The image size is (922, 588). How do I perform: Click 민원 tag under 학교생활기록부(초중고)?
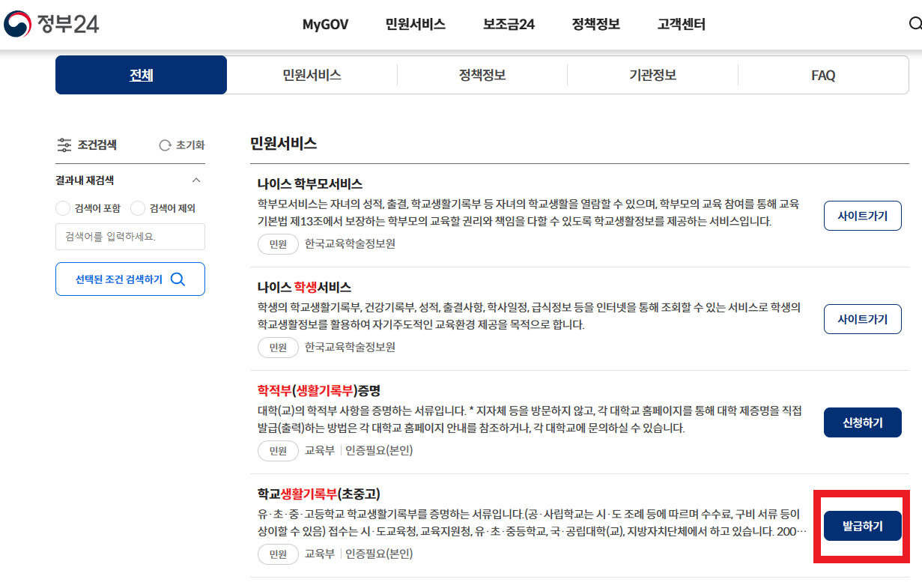pos(278,554)
